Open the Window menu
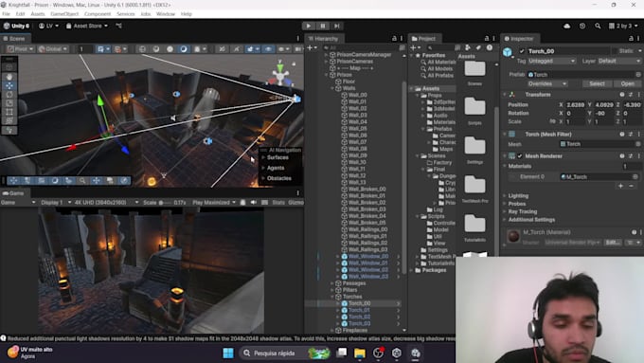Viewport: 644px width, 363px height. click(166, 14)
